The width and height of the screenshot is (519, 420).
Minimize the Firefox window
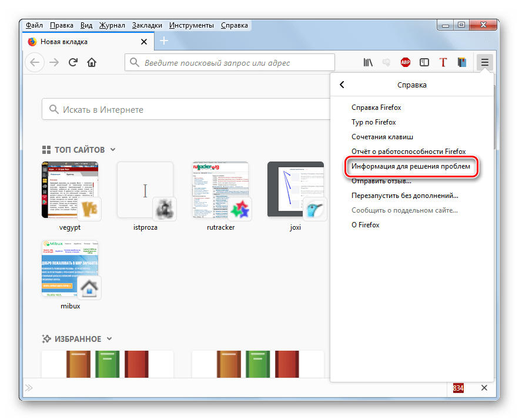click(x=446, y=25)
